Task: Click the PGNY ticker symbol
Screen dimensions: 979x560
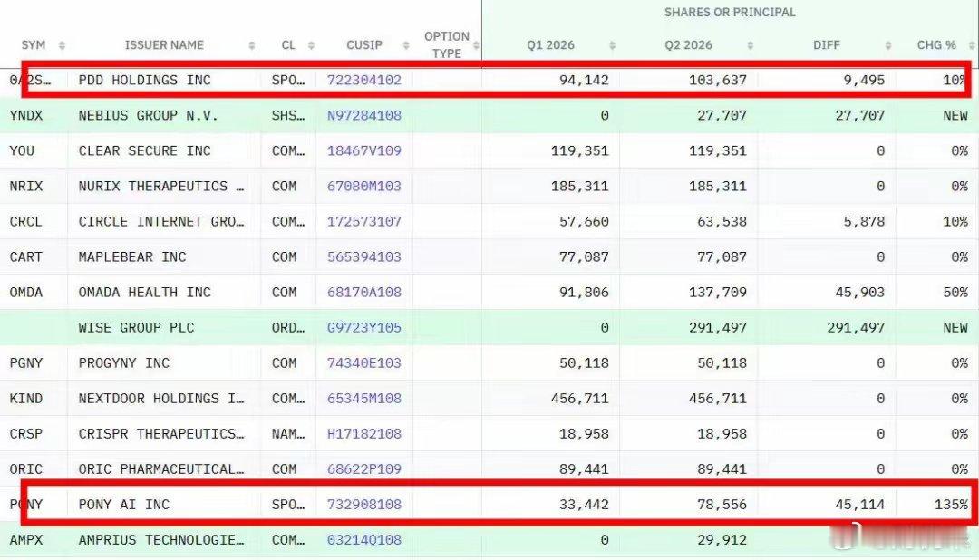Action: tap(25, 363)
